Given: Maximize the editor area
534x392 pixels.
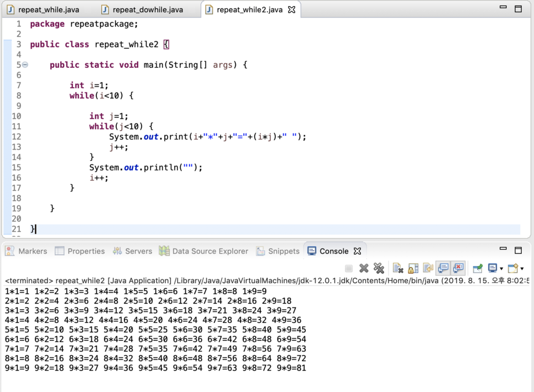Looking at the screenshot, I should click(518, 9).
